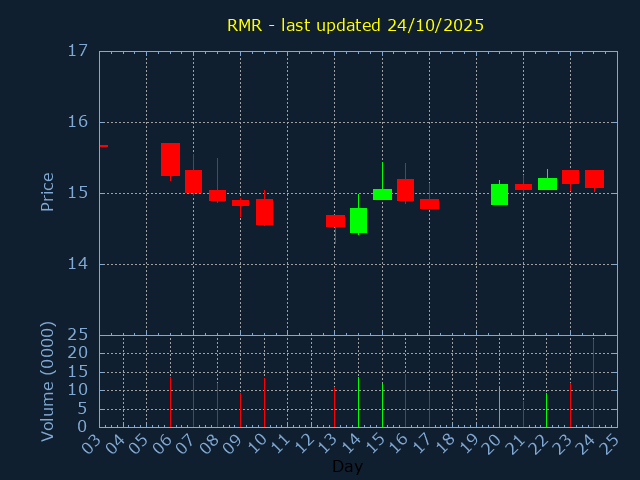The height and width of the screenshot is (480, 640).
Task: Click the red volume bar on day 23
Action: [x=570, y=404]
